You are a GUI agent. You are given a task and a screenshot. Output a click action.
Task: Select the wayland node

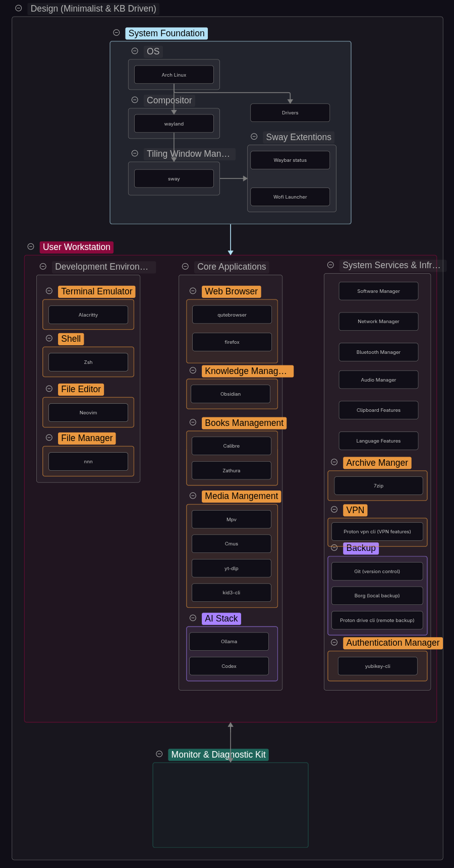174,123
